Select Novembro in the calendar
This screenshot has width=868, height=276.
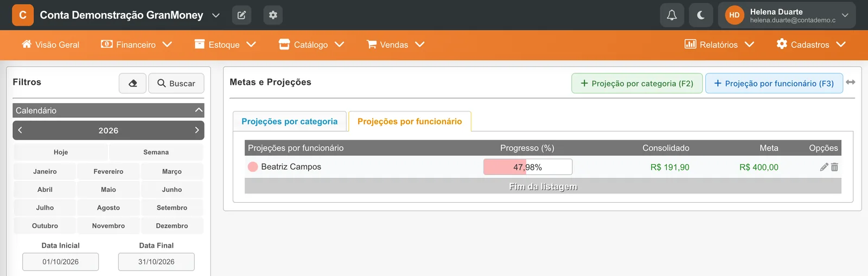(108, 225)
